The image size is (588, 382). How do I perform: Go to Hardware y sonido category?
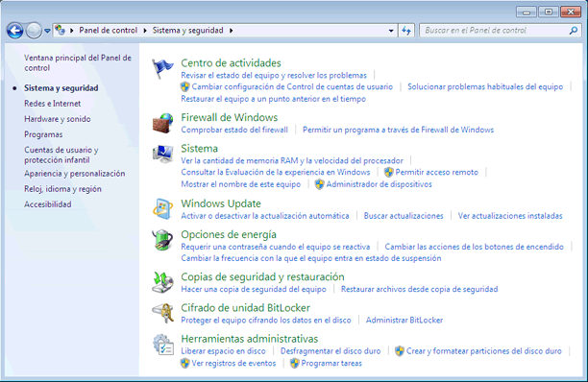click(x=58, y=119)
